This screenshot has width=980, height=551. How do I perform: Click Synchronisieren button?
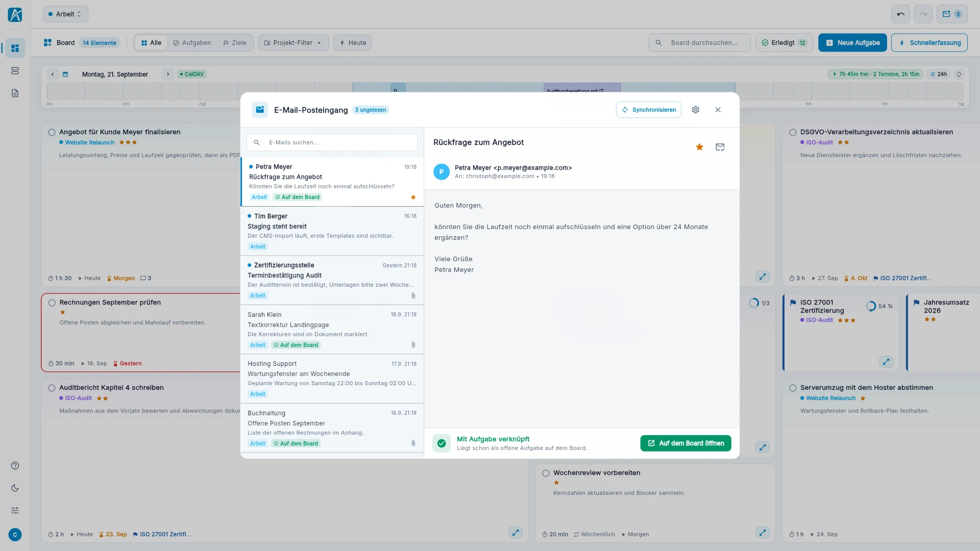click(649, 110)
